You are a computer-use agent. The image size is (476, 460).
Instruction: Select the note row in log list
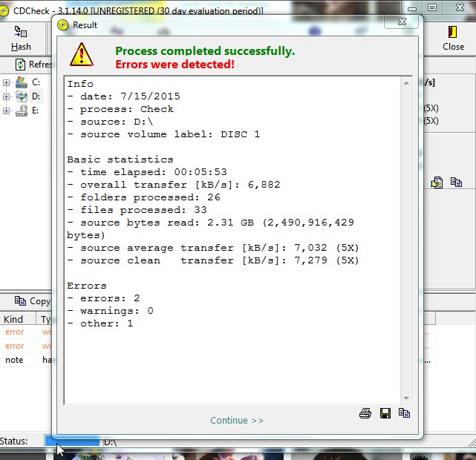click(x=15, y=359)
